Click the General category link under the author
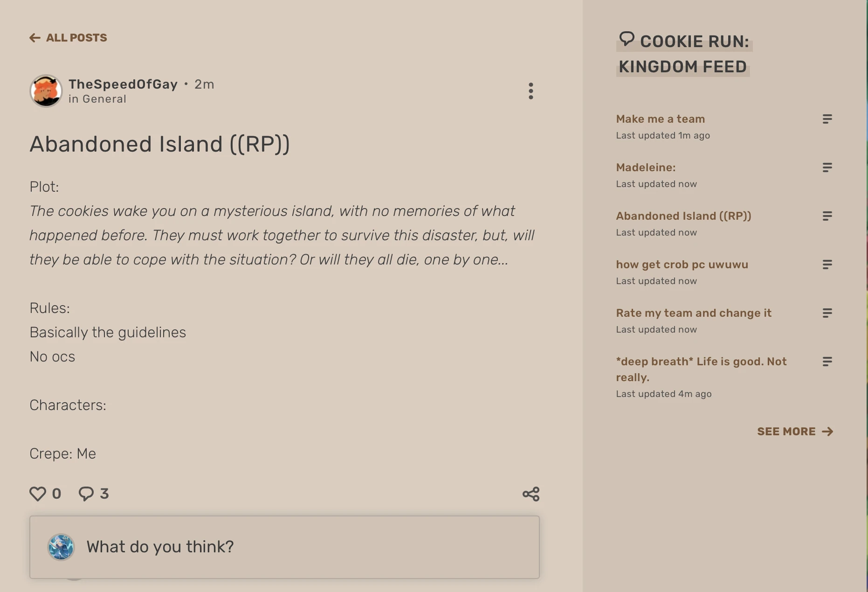This screenshot has height=592, width=868. point(104,99)
